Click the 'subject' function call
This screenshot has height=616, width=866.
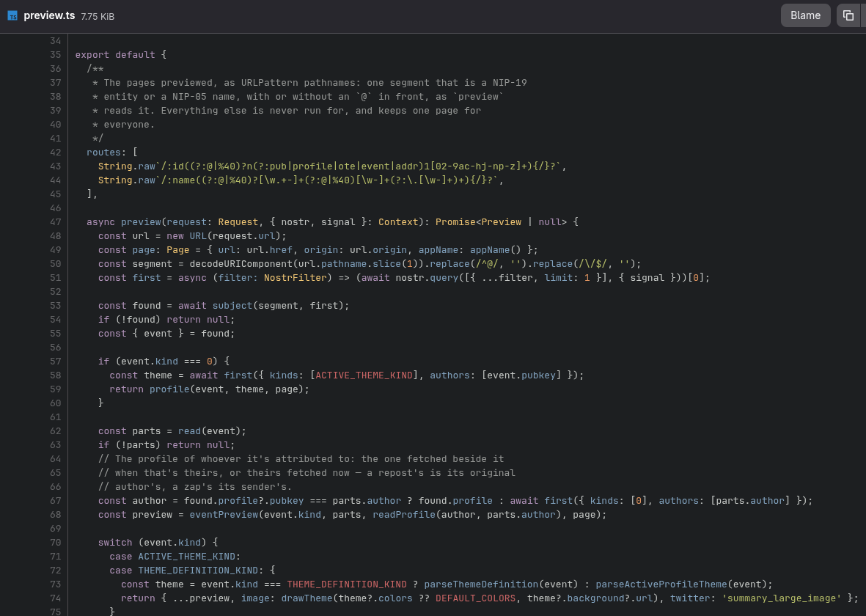232,306
